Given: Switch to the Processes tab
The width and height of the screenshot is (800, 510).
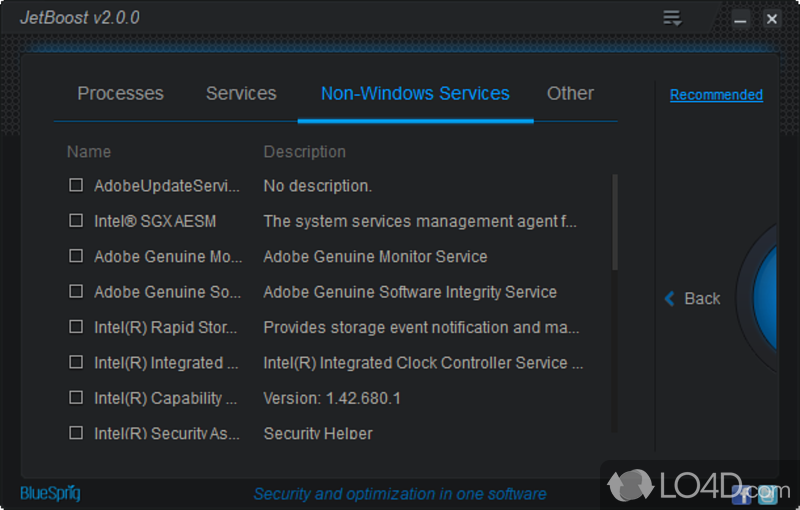Looking at the screenshot, I should 120,93.
